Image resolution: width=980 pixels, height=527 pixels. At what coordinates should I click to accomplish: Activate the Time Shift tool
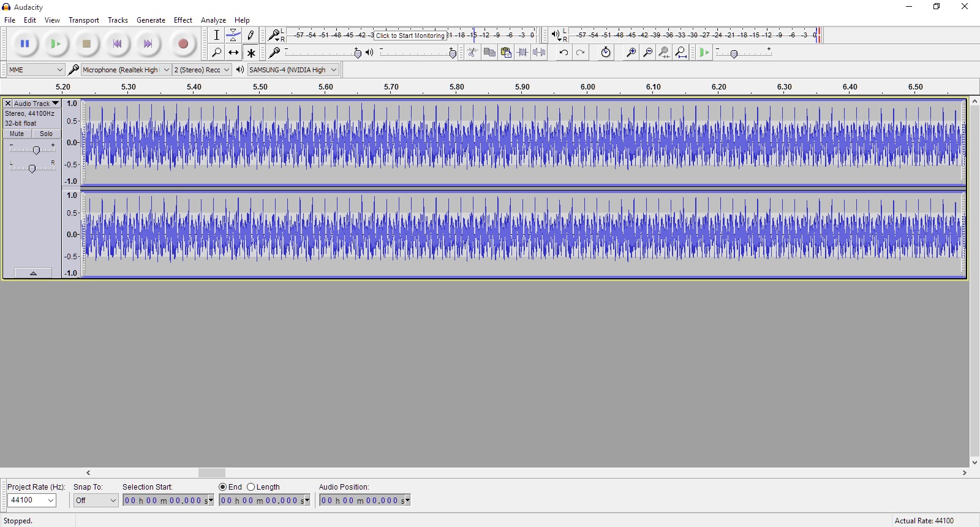pyautogui.click(x=233, y=53)
